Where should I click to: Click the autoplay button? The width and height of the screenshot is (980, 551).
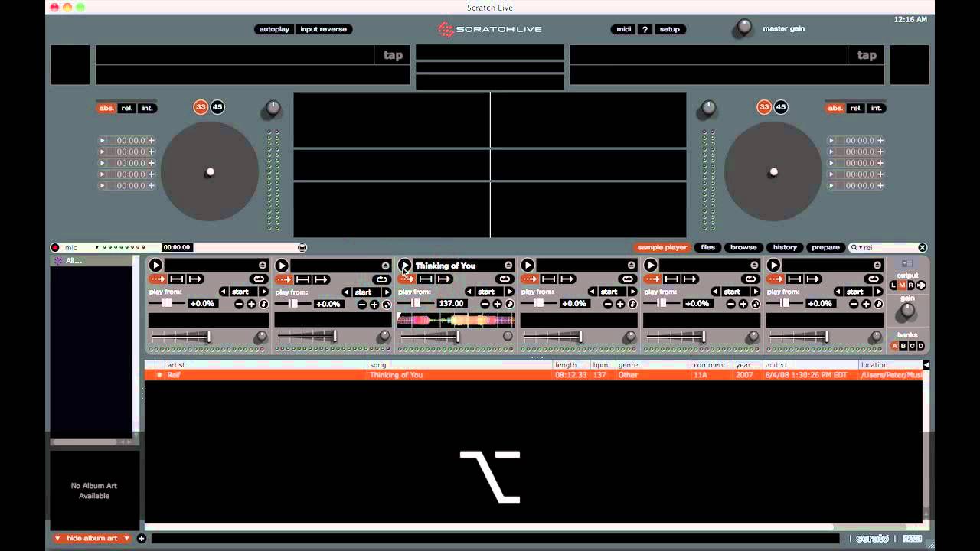274,29
